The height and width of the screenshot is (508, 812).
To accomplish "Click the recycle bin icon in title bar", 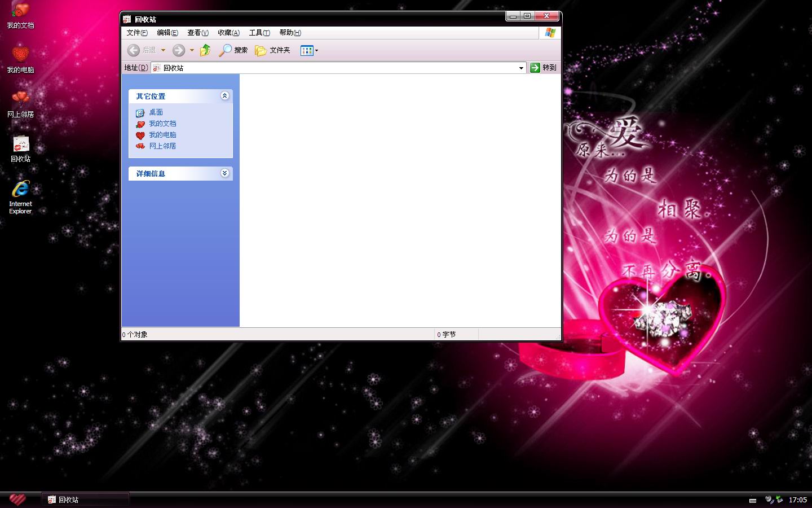I will (x=127, y=19).
